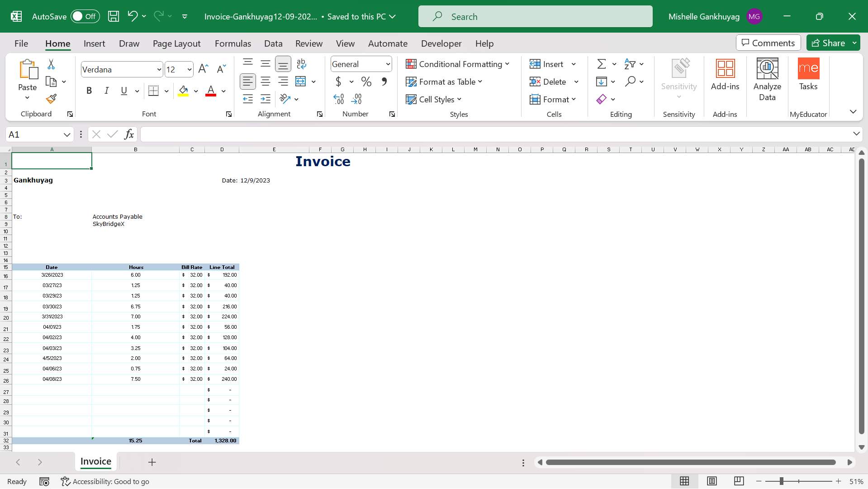Toggle Bold formatting

point(89,91)
